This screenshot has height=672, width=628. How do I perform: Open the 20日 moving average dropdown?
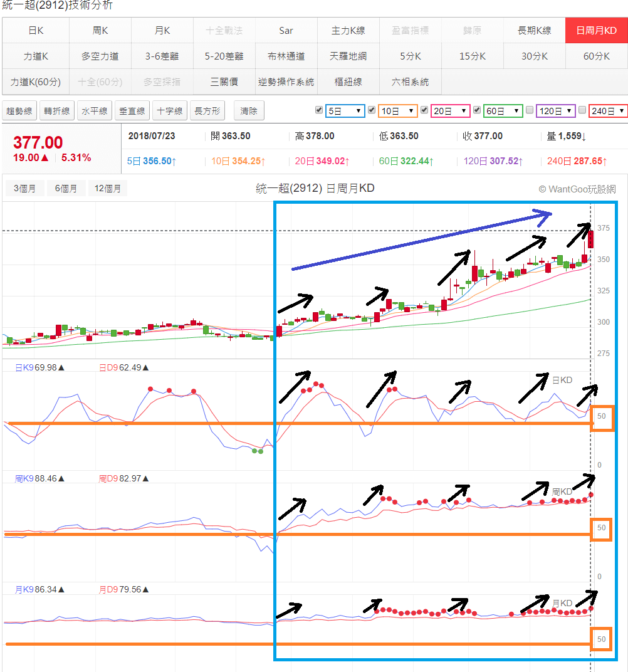449,110
